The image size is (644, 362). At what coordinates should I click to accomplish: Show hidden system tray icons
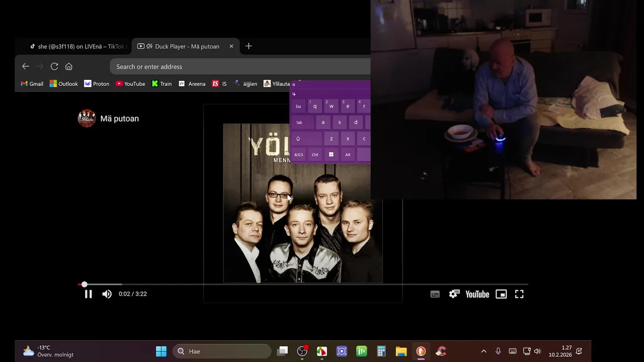click(484, 351)
